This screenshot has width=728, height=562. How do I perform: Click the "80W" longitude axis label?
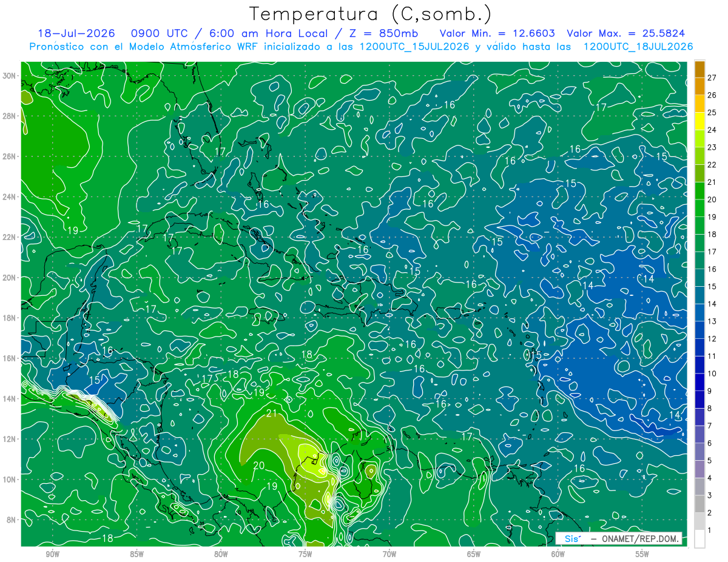pyautogui.click(x=221, y=554)
